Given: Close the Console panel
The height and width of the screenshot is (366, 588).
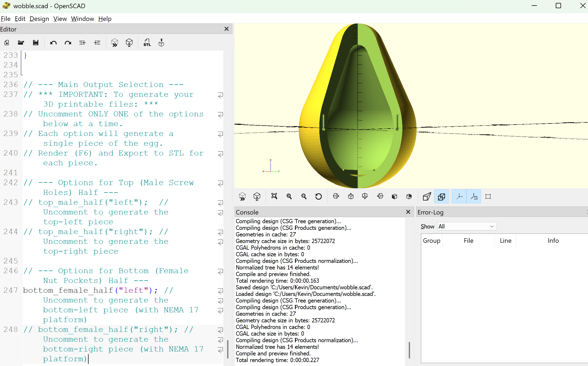Looking at the screenshot, I should coord(408,212).
